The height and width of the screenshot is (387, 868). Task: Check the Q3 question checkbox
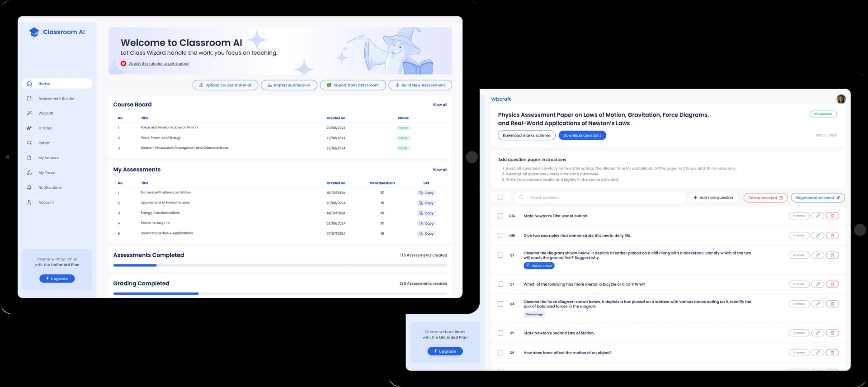click(500, 284)
